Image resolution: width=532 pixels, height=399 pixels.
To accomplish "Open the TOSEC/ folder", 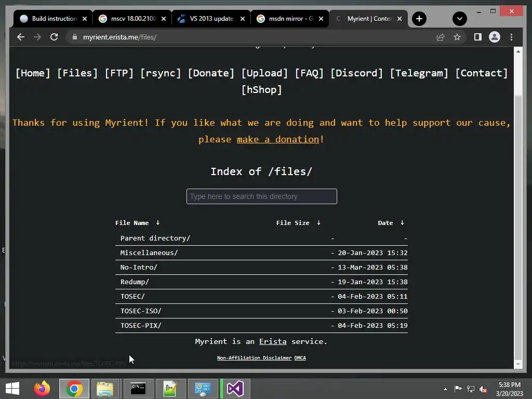I will [132, 297].
